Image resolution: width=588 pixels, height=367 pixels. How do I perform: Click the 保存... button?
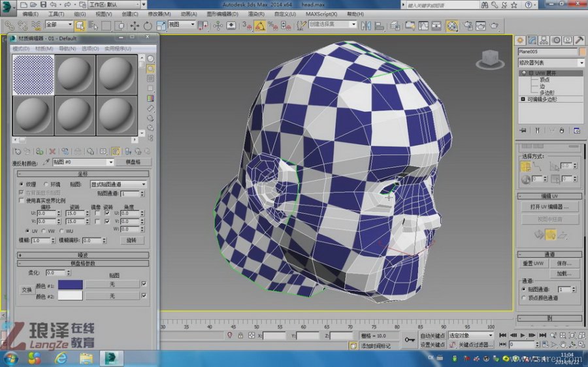(x=564, y=264)
